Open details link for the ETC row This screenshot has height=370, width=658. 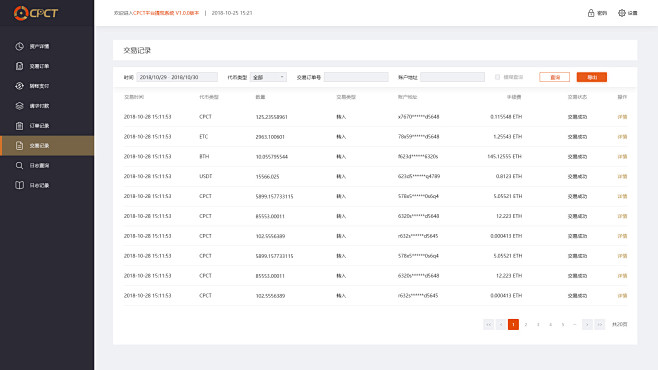622,137
